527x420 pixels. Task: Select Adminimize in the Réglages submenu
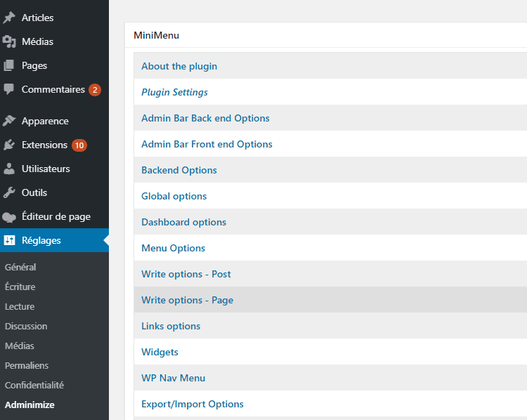click(x=30, y=405)
